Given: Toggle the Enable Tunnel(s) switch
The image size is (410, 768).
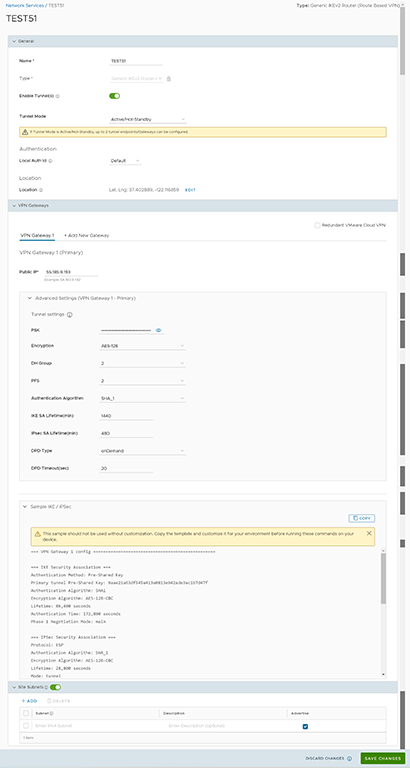Looking at the screenshot, I should (115, 96).
